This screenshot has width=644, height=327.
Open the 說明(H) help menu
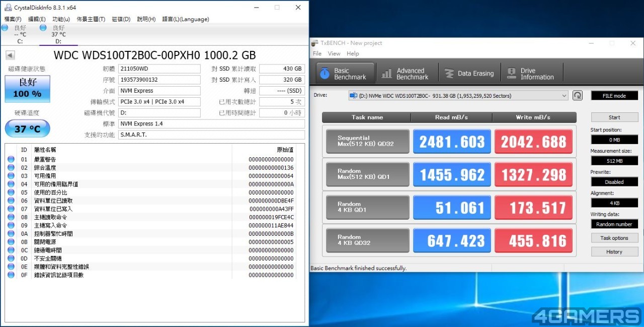146,19
